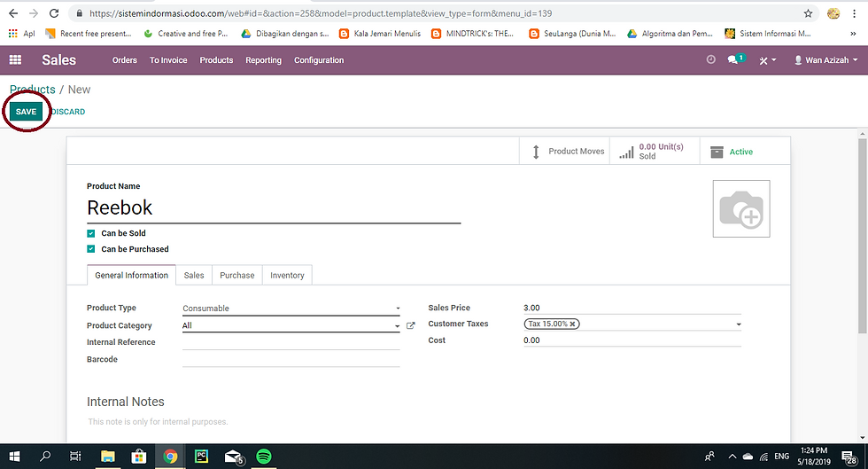Image resolution: width=868 pixels, height=469 pixels.
Task: Switch to the Purchase tab
Action: (x=237, y=275)
